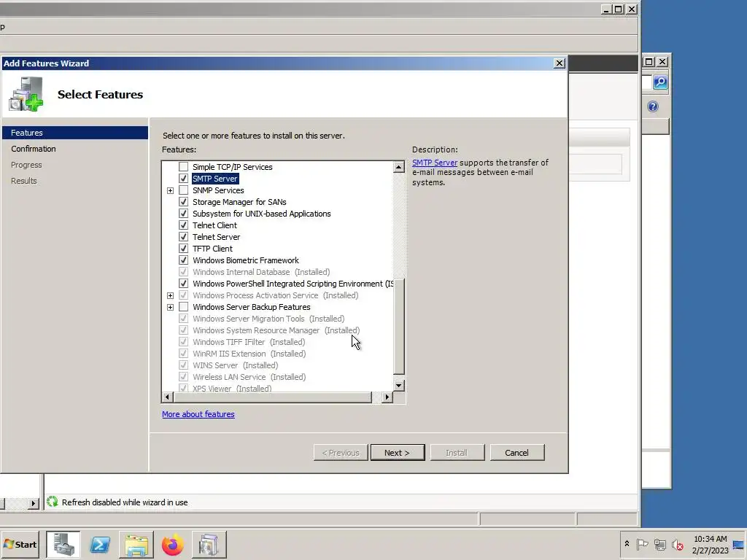Click the Install button

point(457,453)
